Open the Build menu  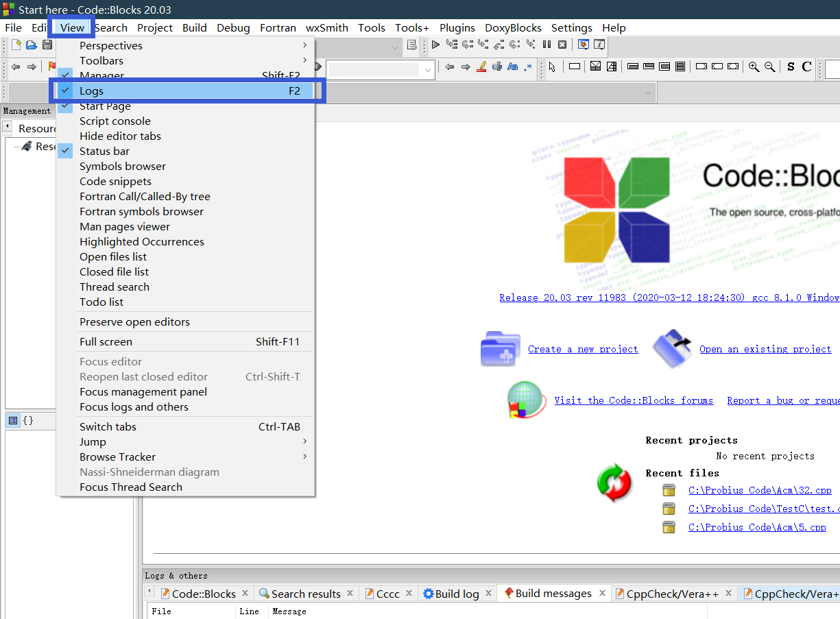[x=195, y=27]
